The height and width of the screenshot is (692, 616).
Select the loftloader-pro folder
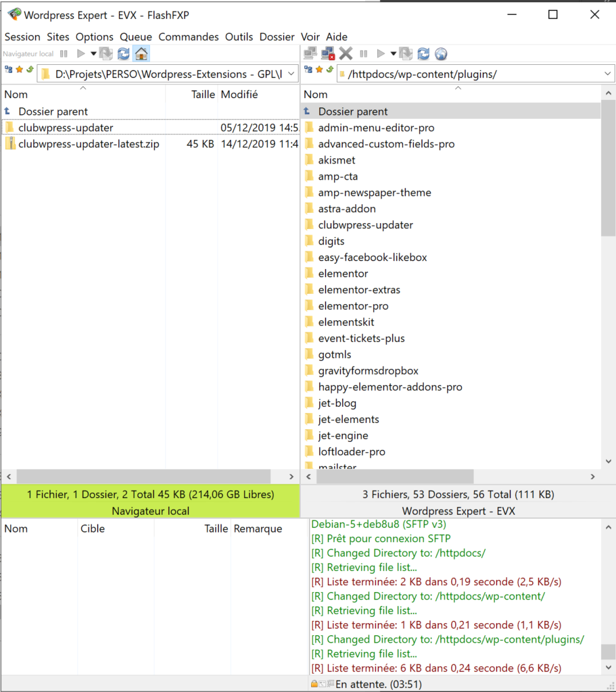tap(451, 451)
